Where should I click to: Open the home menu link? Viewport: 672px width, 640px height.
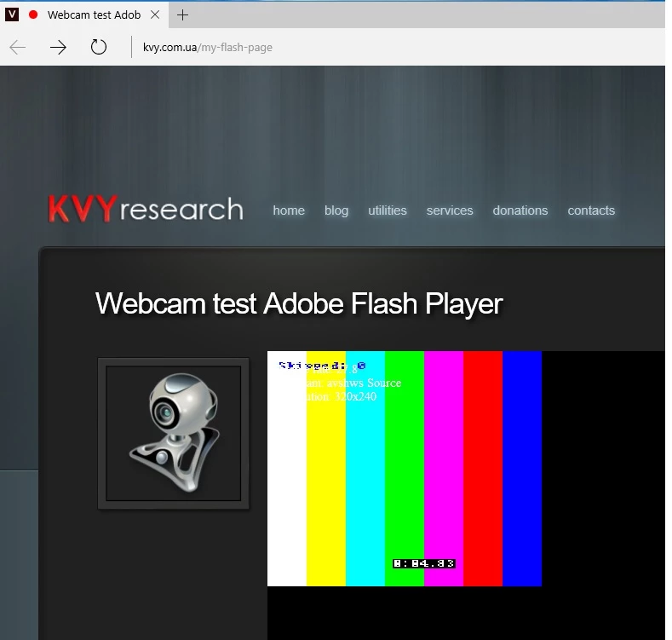pos(289,210)
